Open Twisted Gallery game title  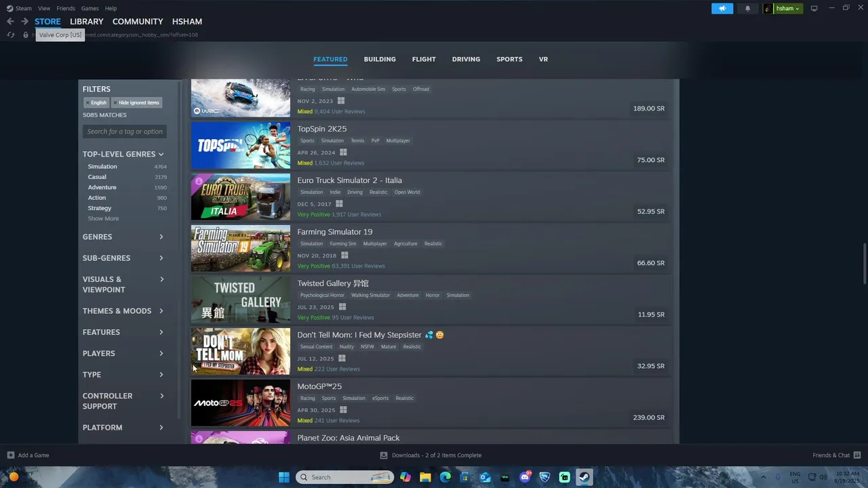coord(333,283)
